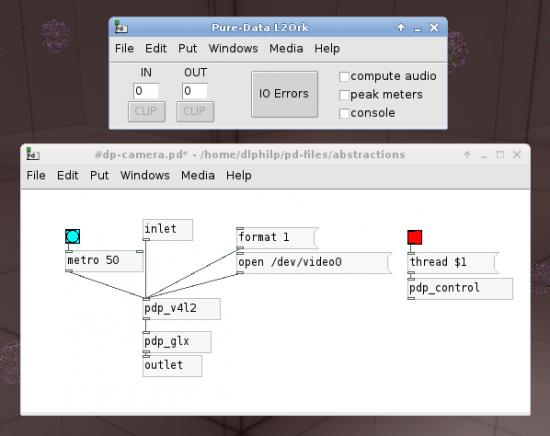Click the Pd icon in the L2Ork titlebar

(x=121, y=27)
